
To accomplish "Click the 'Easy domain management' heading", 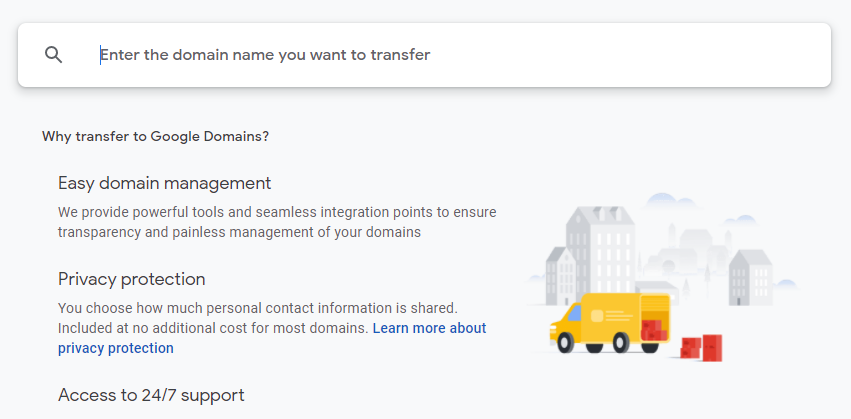I will point(164,183).
